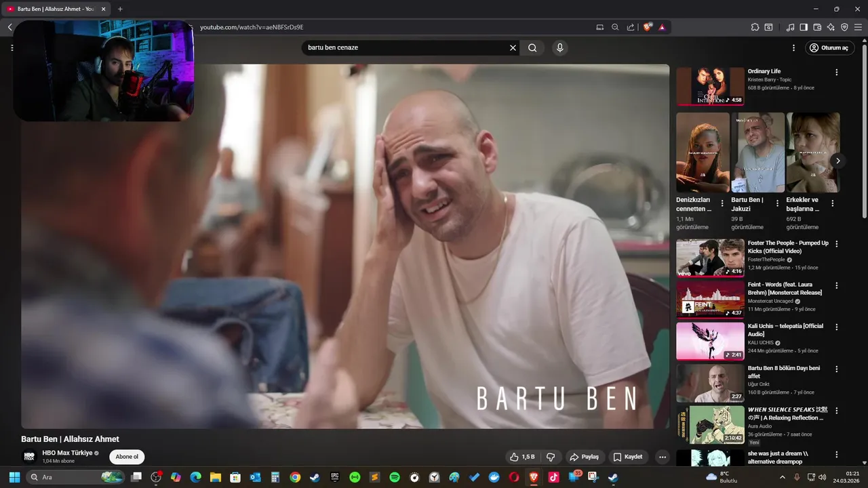Open the Denizkızları cennetten short thumbnail
The height and width of the screenshot is (488, 868).
click(703, 152)
